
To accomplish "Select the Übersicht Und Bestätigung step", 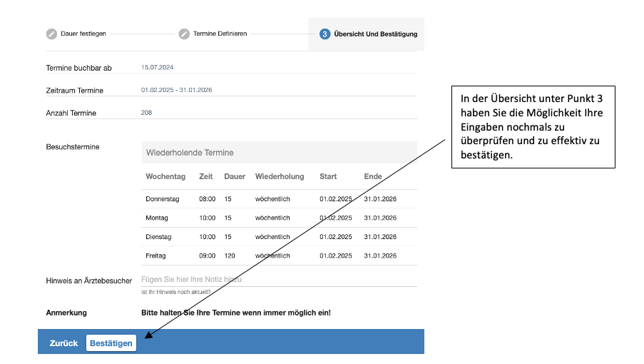I will tap(375, 34).
